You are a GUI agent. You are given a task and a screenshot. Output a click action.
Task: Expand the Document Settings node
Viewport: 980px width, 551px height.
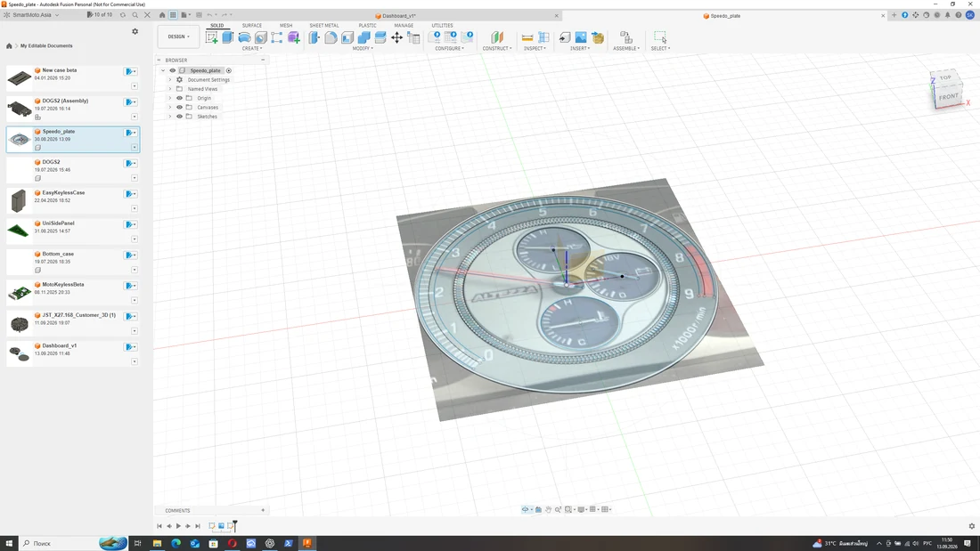tap(170, 80)
